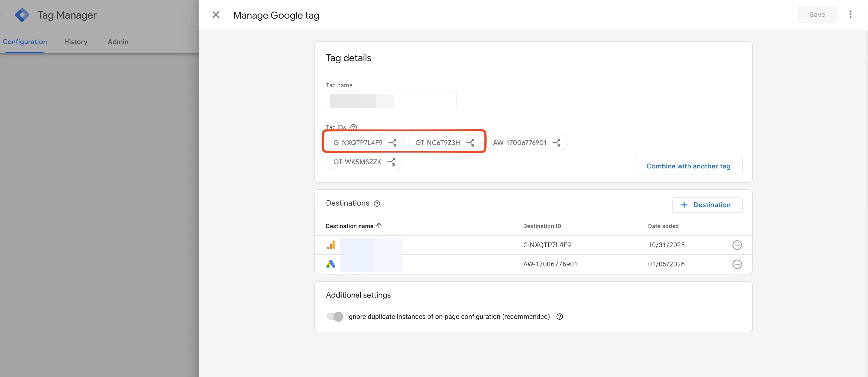The width and height of the screenshot is (868, 377).
Task: Click the split icon on GT-WK5MSZZK chip
Action: (x=391, y=162)
